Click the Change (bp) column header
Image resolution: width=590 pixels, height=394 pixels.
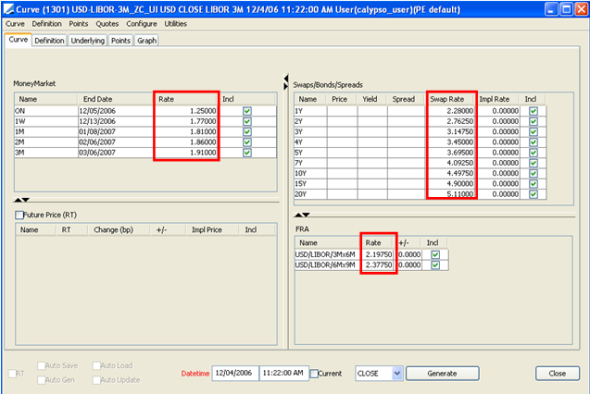[118, 230]
